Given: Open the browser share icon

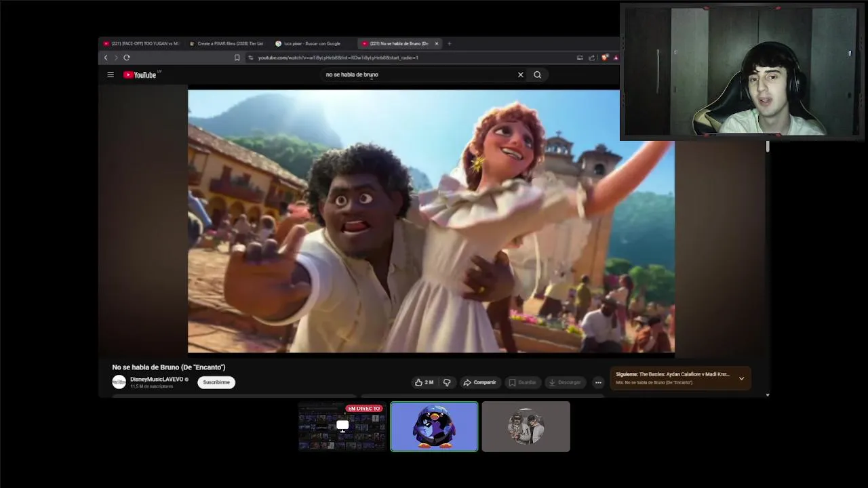Looking at the screenshot, I should click(591, 58).
